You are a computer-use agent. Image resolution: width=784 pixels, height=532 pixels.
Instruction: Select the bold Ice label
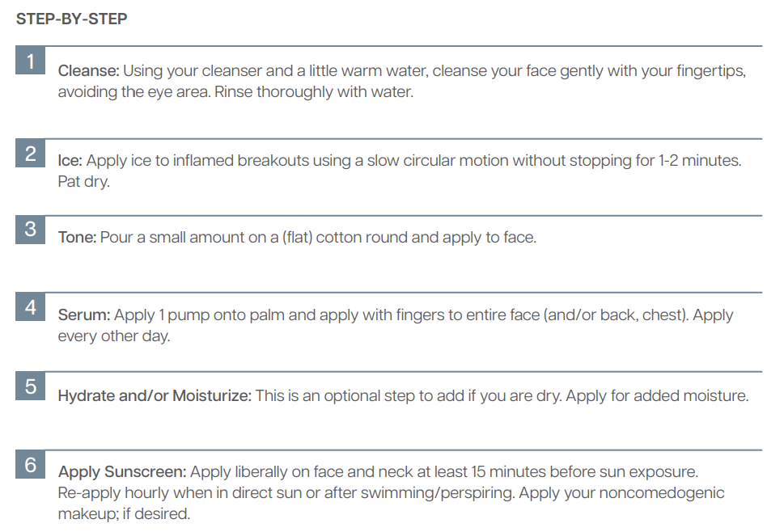[70, 160]
